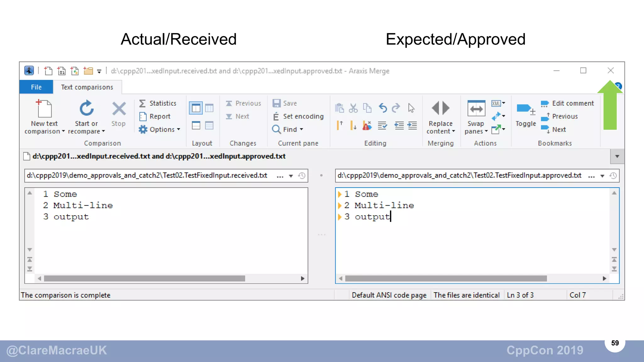Click left pane horizontal scrollbar thumb
Screen dimensions: 644x362
point(144,278)
